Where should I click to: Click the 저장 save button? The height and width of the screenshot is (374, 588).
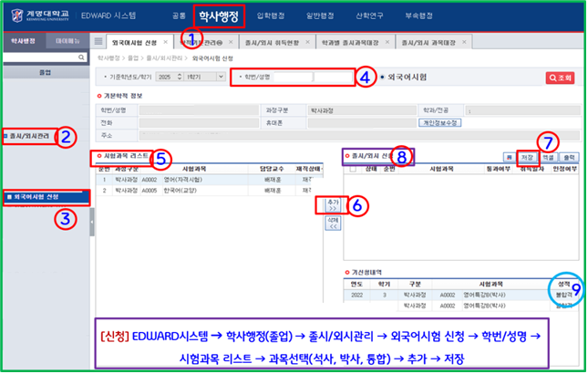click(x=527, y=158)
